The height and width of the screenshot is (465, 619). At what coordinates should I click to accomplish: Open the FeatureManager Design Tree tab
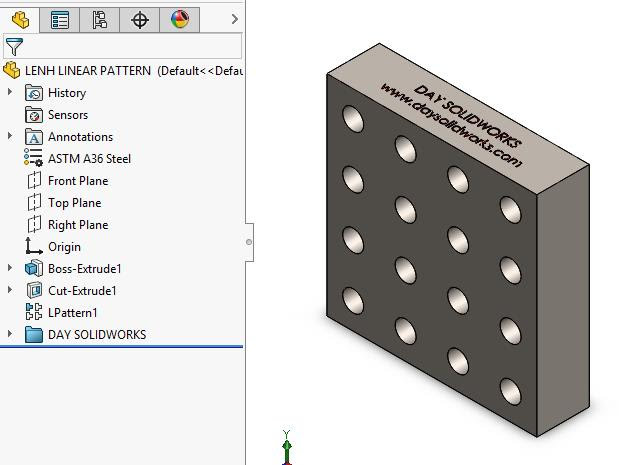(20, 19)
